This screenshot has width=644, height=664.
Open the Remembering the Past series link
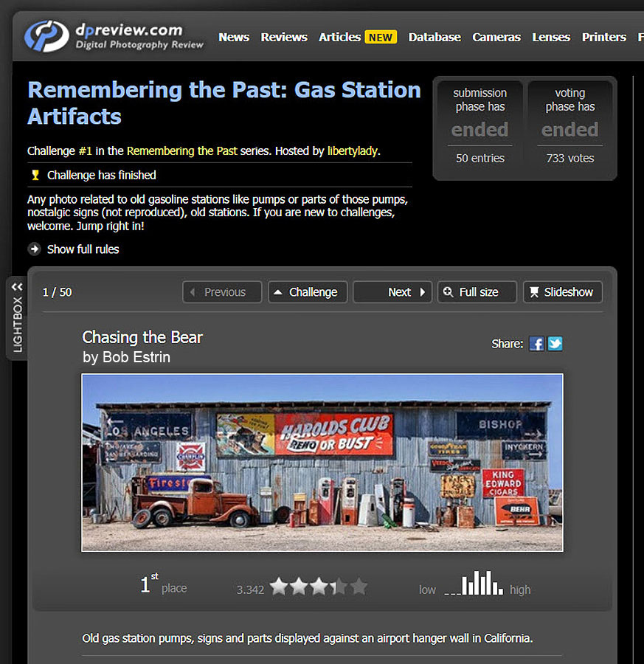tap(181, 151)
